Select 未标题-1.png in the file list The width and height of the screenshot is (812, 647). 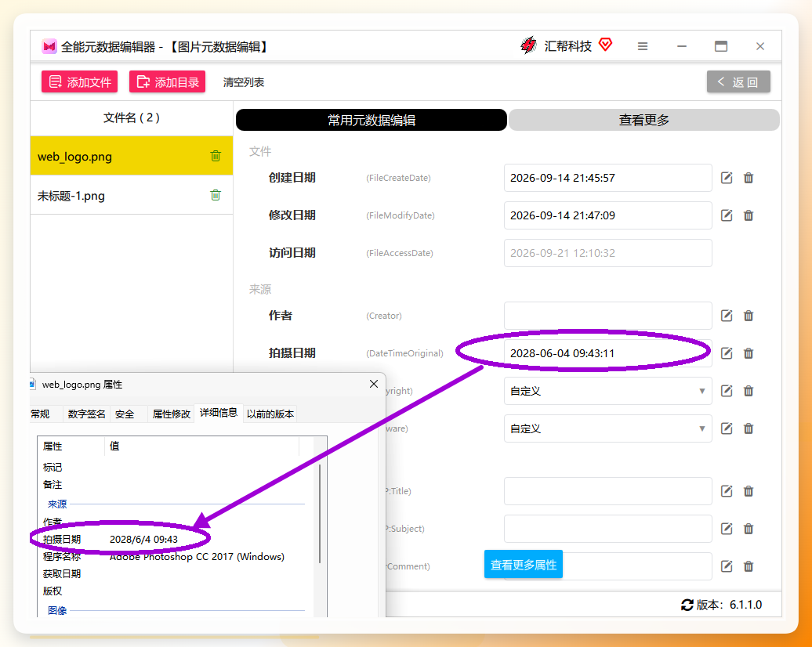pyautogui.click(x=132, y=196)
